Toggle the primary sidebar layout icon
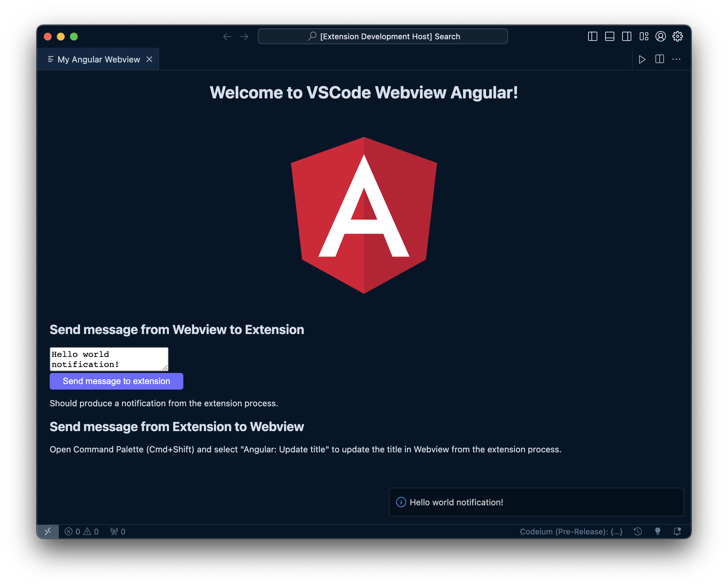Screen dimensions: 728x587 [x=592, y=37]
